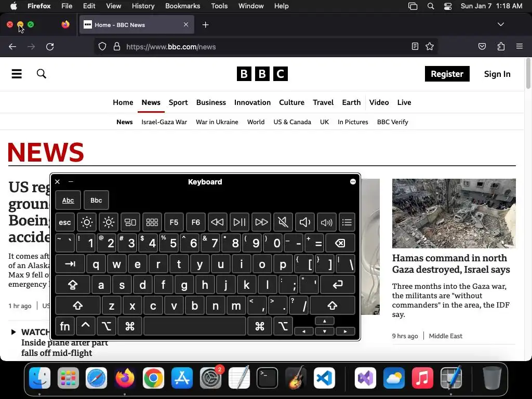The image size is (532, 399).
Task: Open a new tab with the plus button
Action: 205,25
